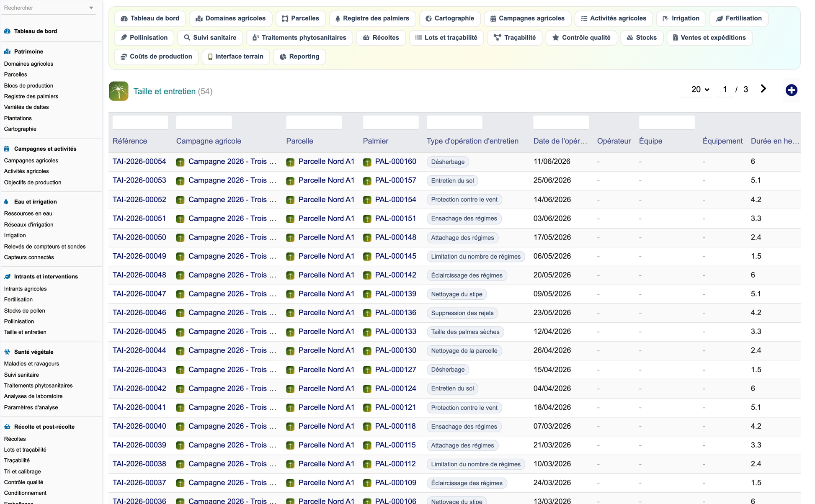Viewport: 815px width, 504px height.
Task: Click the Campagnes et activités calendar icon
Action: tap(7, 149)
